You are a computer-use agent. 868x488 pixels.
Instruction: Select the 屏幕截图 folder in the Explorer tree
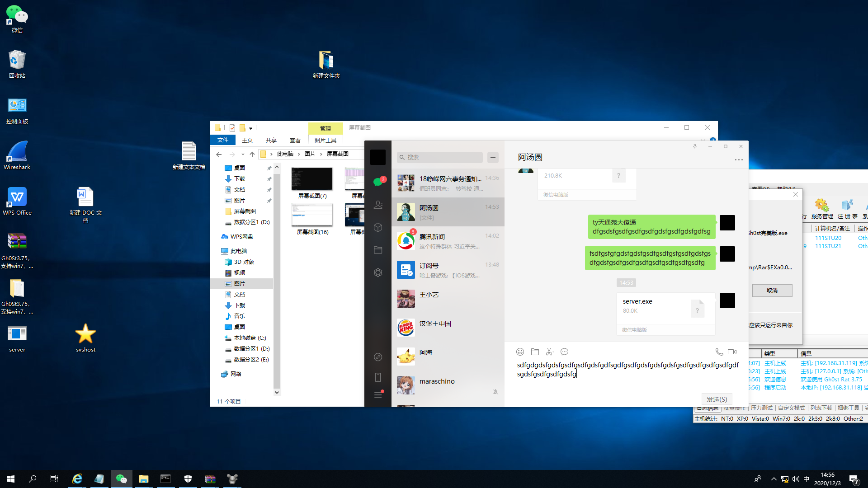245,211
